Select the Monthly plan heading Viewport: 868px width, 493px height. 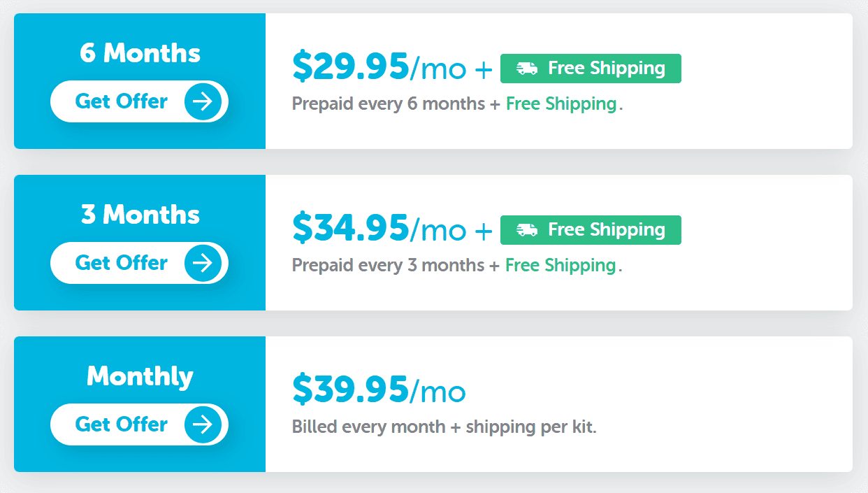140,376
